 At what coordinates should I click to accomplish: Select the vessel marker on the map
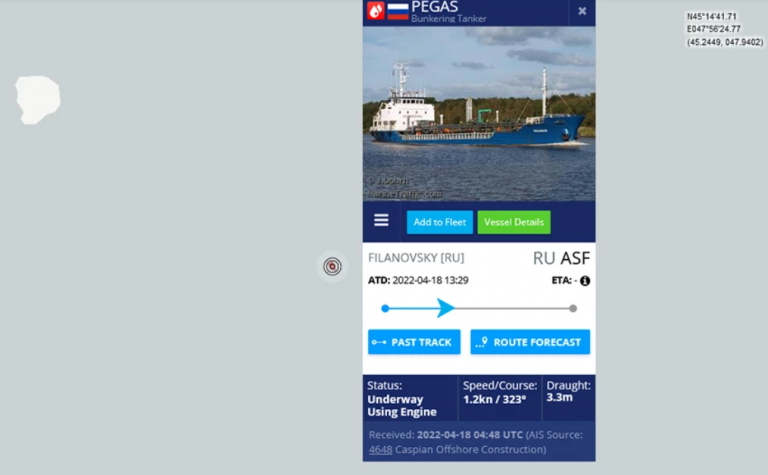tap(332, 266)
